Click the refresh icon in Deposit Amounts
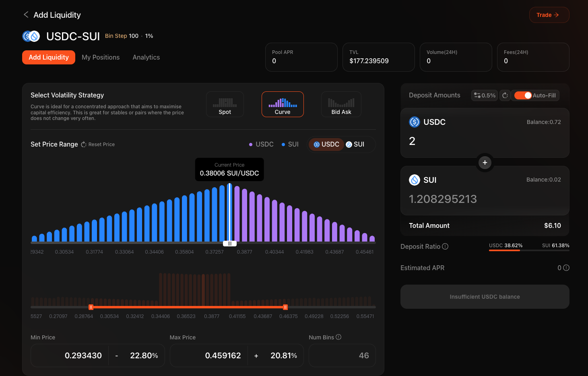 pyautogui.click(x=505, y=95)
